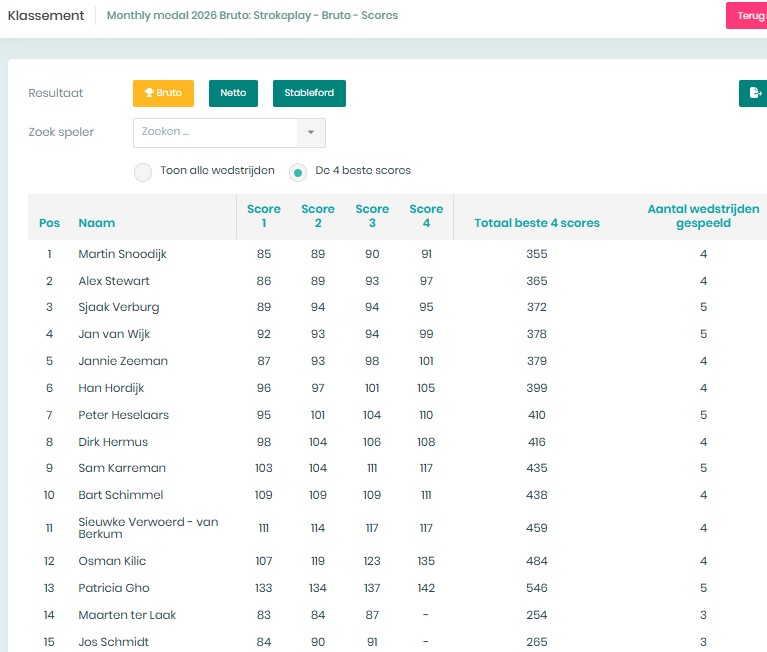The image size is (767, 652).
Task: Click the 'Aantal wedstrijden gespeeld' header
Action: click(703, 216)
